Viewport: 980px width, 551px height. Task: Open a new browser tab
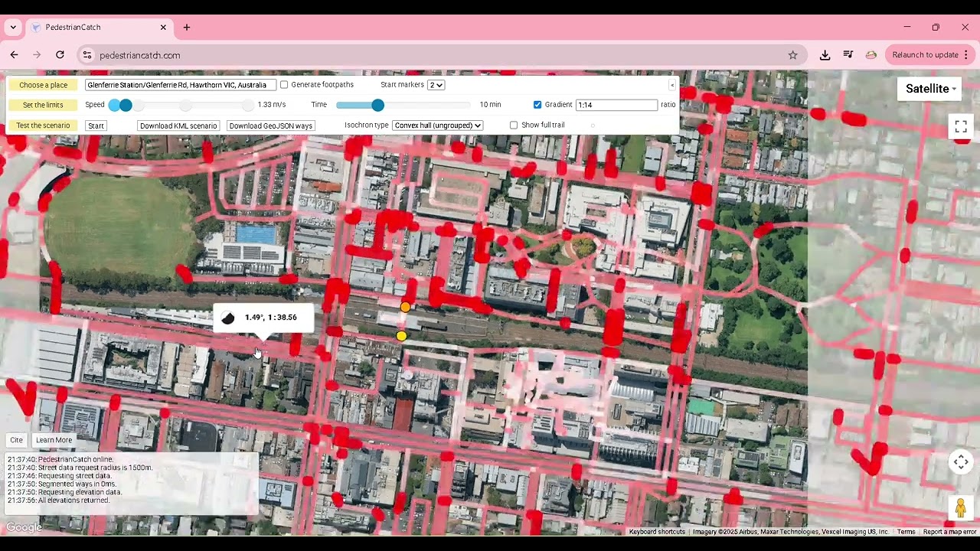[186, 28]
